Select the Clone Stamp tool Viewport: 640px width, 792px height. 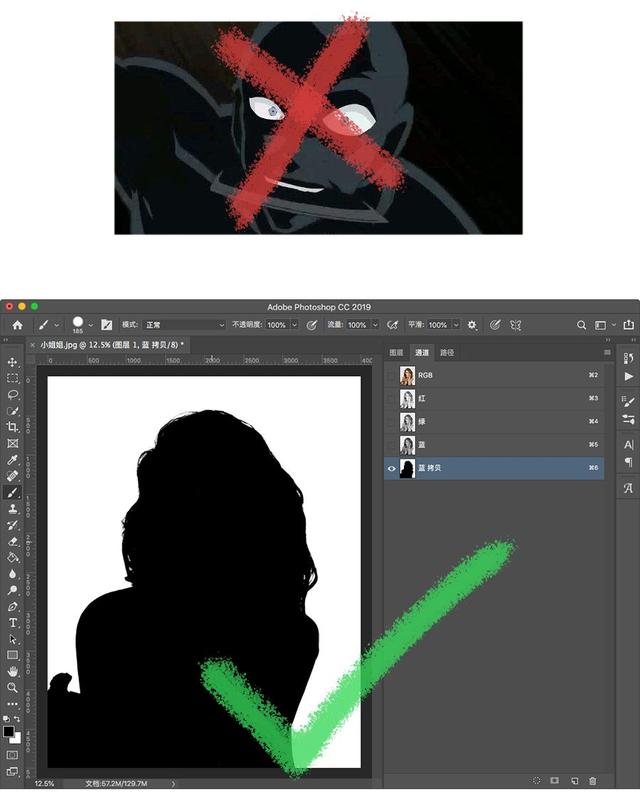click(13, 508)
